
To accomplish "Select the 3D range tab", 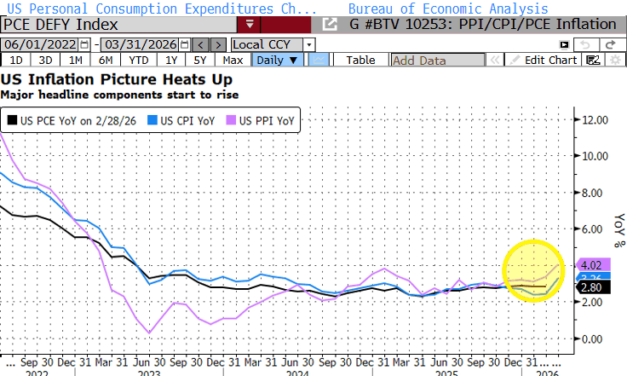I will coord(46,60).
